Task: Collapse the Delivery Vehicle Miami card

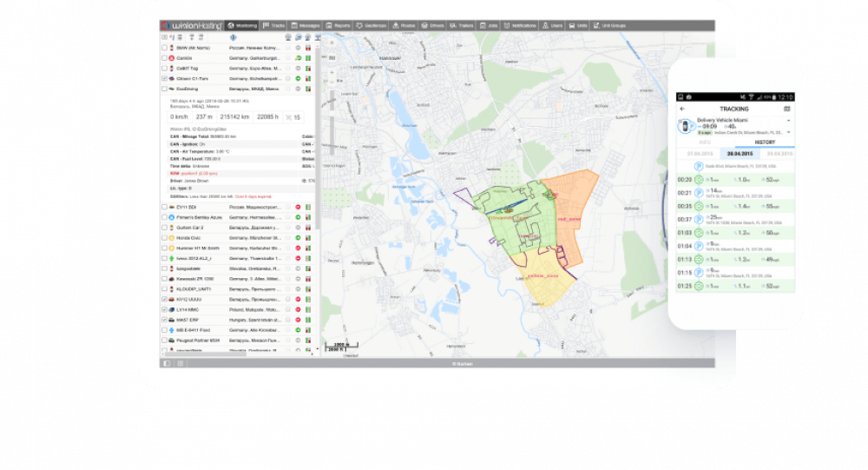Action: (788, 120)
